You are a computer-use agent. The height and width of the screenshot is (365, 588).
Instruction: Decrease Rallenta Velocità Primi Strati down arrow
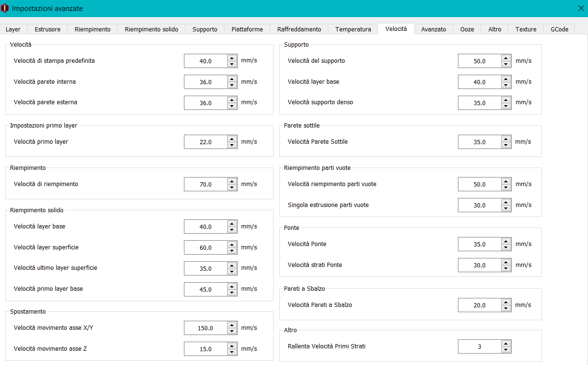(x=506, y=350)
